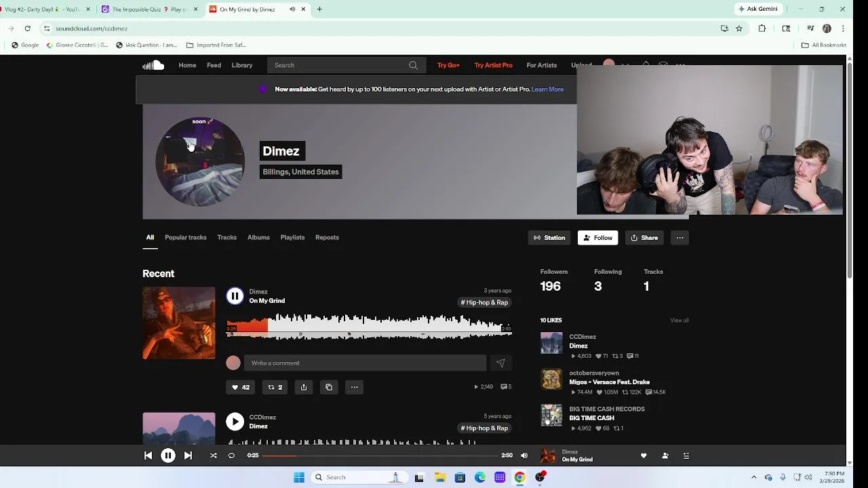Viewport: 868px width, 488px height.
Task: Open Chrome media controls icon
Action: click(x=810, y=28)
